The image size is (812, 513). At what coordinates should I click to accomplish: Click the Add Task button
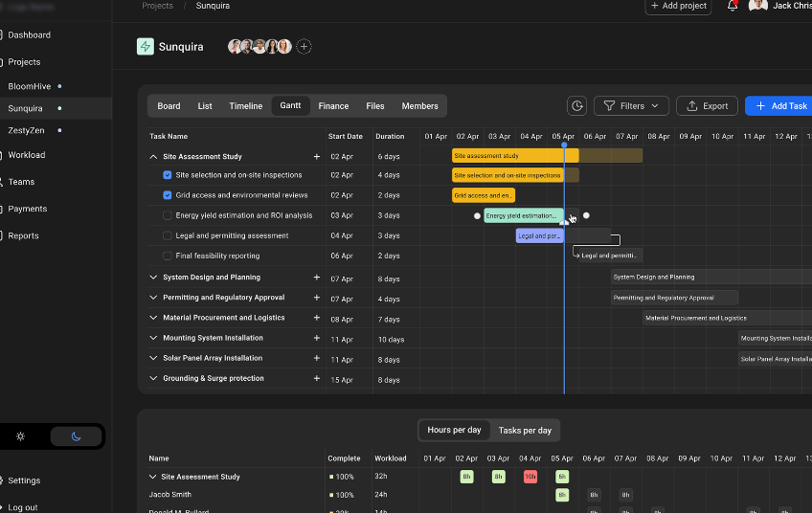point(780,105)
